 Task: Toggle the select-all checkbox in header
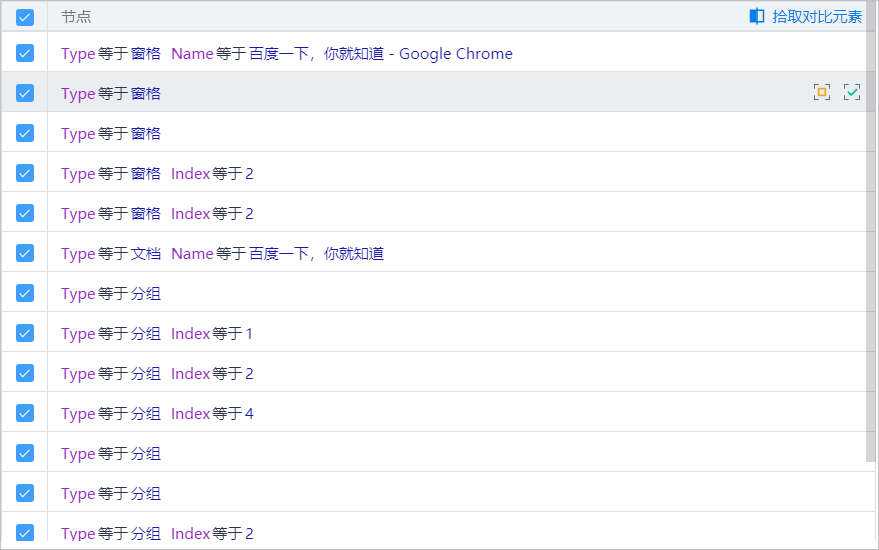point(25,17)
